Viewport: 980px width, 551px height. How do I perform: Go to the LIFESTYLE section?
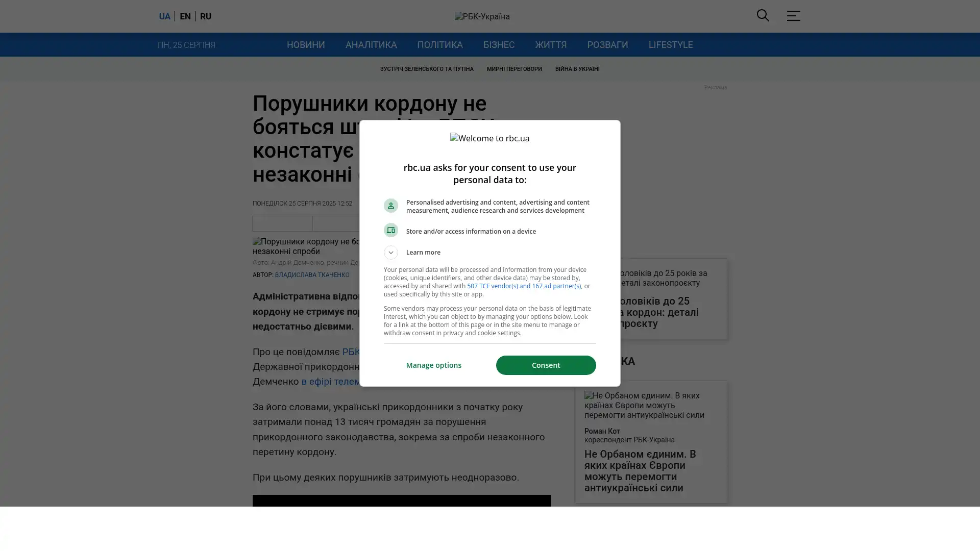coord(671,45)
